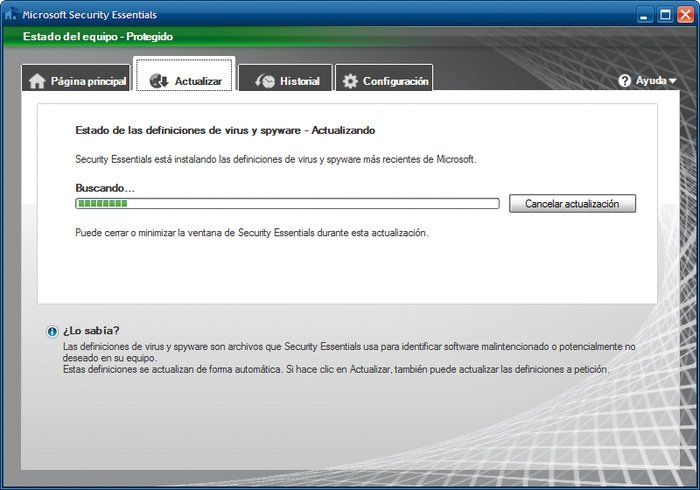Open the Configuración tab
Image resolution: width=700 pixels, height=490 pixels.
384,79
